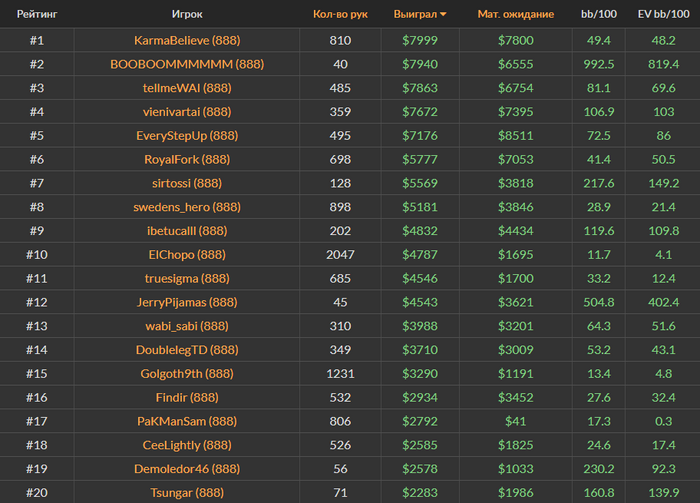
Task: Select RoyalFork (888) player name
Action: pos(187,159)
